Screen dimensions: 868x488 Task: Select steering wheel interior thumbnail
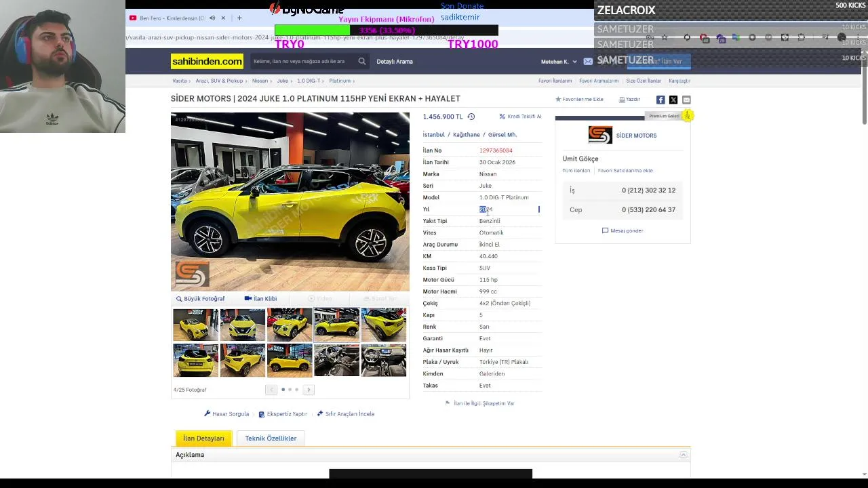coord(336,360)
